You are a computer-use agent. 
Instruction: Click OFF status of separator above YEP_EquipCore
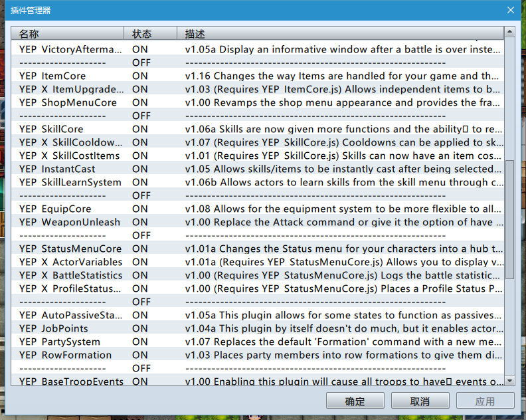pos(141,196)
